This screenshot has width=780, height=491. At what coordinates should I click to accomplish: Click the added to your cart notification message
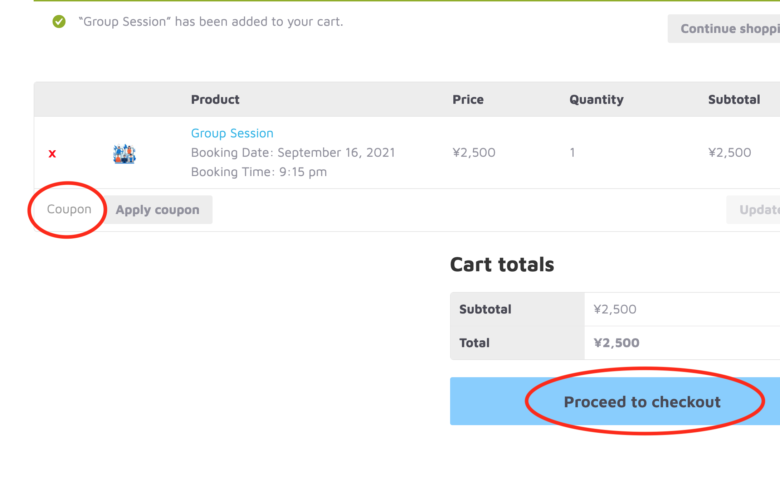pyautogui.click(x=210, y=21)
